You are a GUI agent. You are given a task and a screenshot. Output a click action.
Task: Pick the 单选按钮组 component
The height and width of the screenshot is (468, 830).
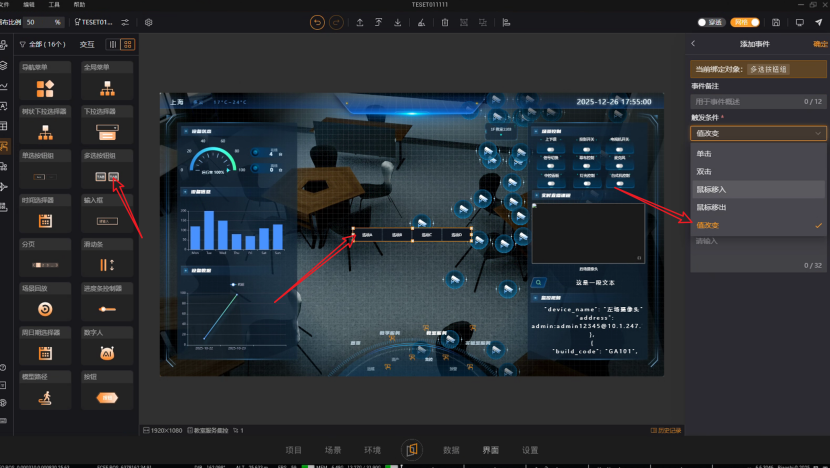click(x=45, y=170)
